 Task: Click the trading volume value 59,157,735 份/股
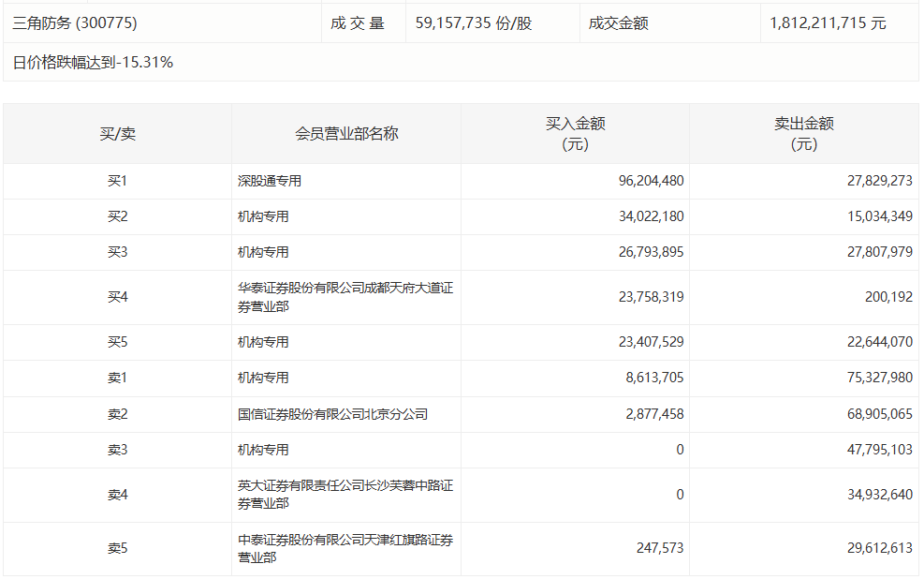(x=473, y=23)
